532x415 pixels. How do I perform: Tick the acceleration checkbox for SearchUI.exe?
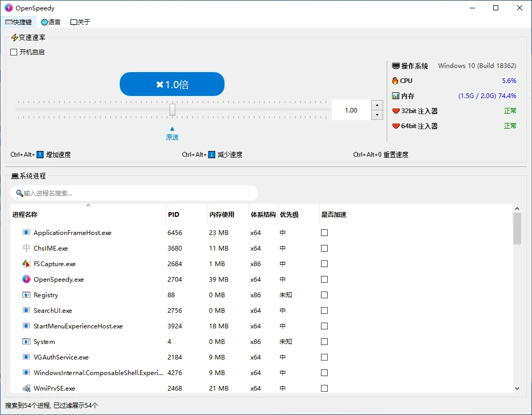tap(324, 311)
